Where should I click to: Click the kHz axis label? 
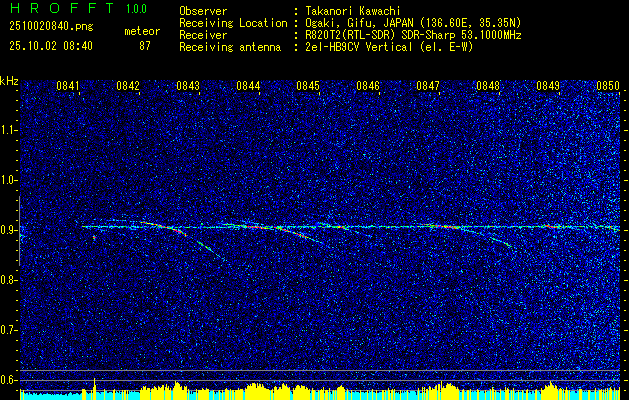click(x=9, y=81)
